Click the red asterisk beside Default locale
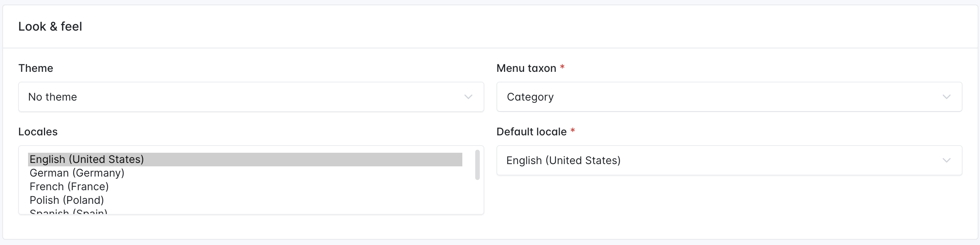Image resolution: width=980 pixels, height=245 pixels. click(x=573, y=131)
